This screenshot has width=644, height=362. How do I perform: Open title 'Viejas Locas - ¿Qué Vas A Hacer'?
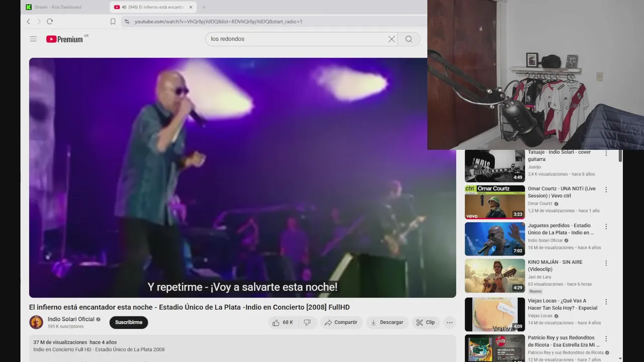pyautogui.click(x=562, y=304)
